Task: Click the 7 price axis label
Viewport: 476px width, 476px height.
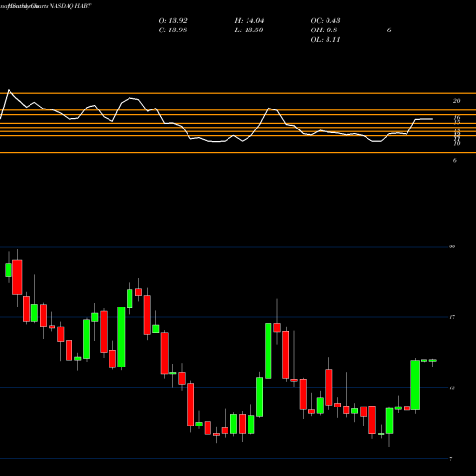Action: pos(451,459)
